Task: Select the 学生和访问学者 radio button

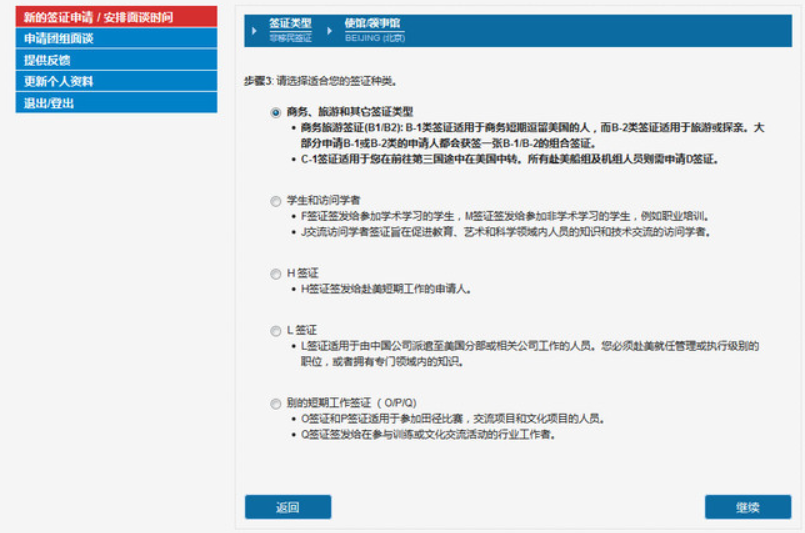Action: click(276, 201)
